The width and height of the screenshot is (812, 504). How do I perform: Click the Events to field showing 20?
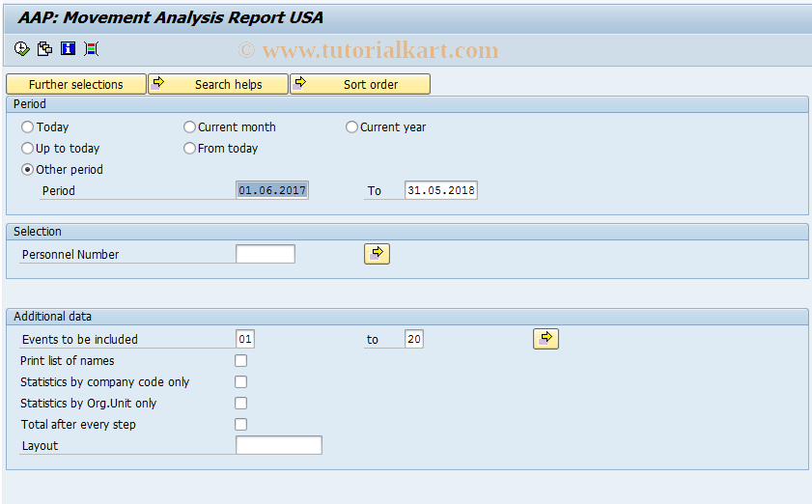(414, 339)
